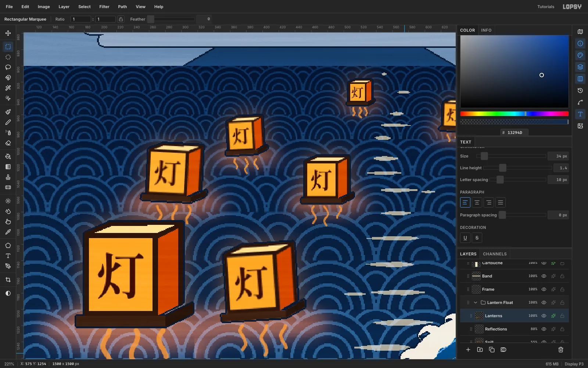
Task: Adjust the text Size slider
Action: [x=511, y=156]
